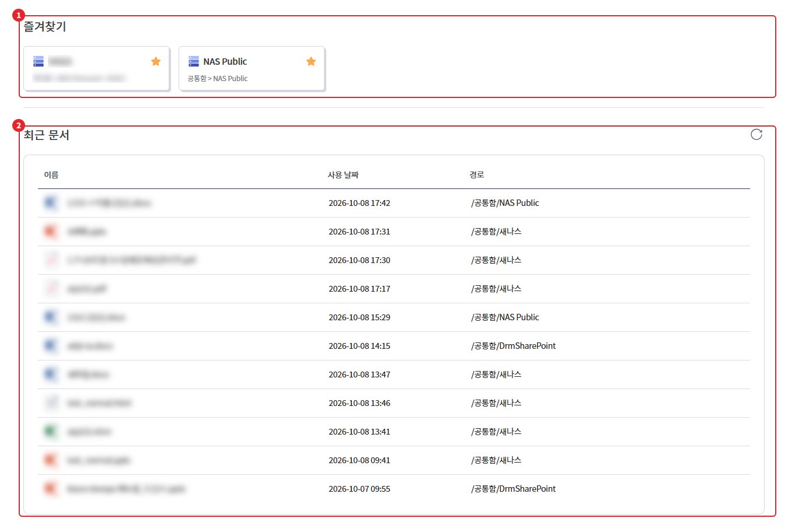Select the date 2026-10-08 09:41
The width and height of the screenshot is (788, 532).
tap(360, 460)
